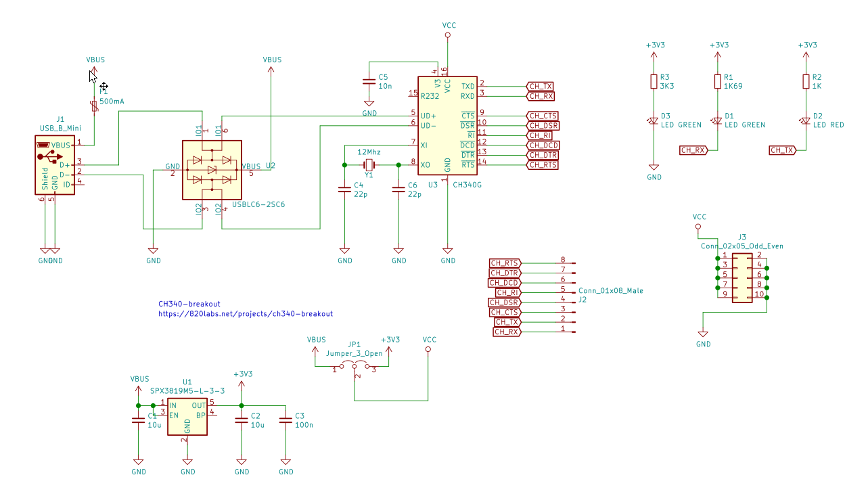Select capacitor C3 symbol

click(x=285, y=420)
